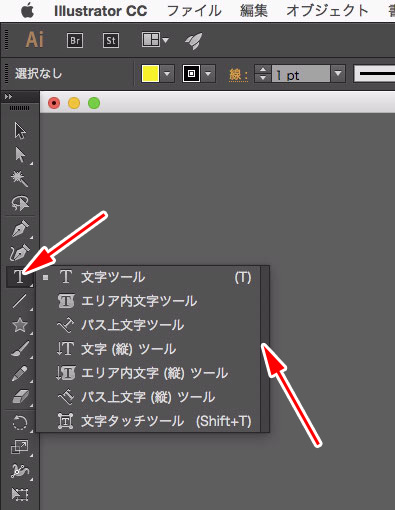Open the stroke color dropdown arrow

[x=208, y=73]
